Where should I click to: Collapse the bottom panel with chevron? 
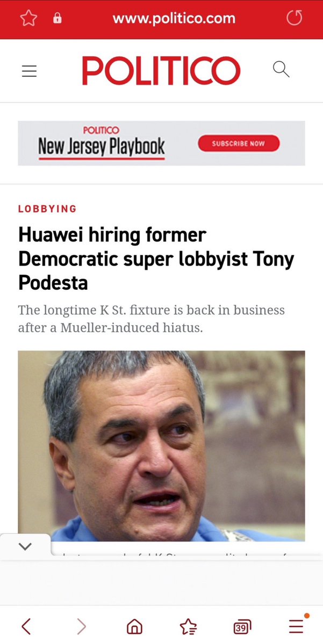pos(25,546)
